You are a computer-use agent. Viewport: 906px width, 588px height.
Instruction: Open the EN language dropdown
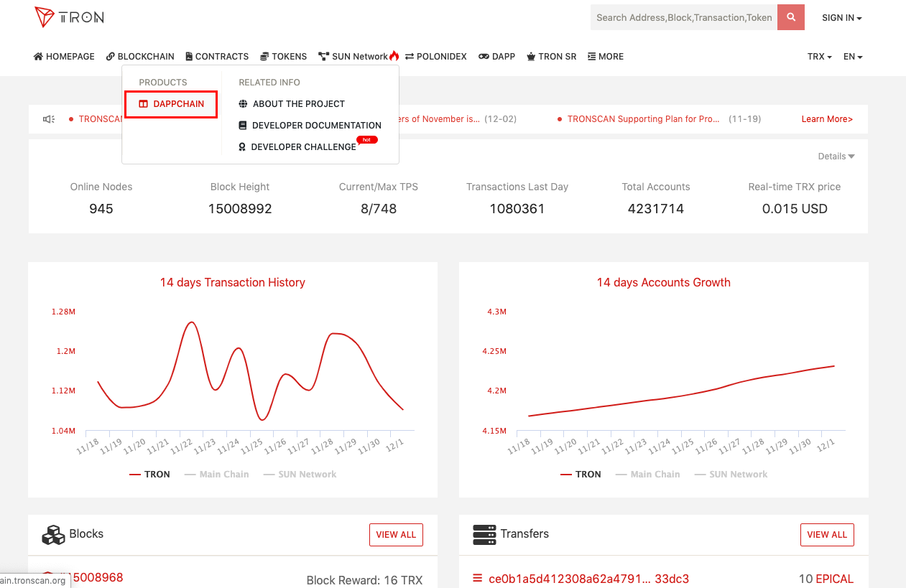point(853,57)
